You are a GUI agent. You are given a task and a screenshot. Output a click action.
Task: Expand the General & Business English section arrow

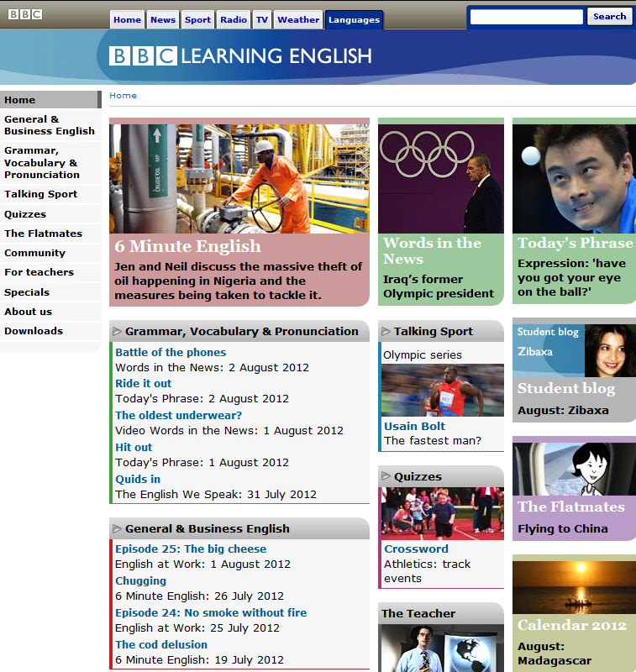pos(117,529)
